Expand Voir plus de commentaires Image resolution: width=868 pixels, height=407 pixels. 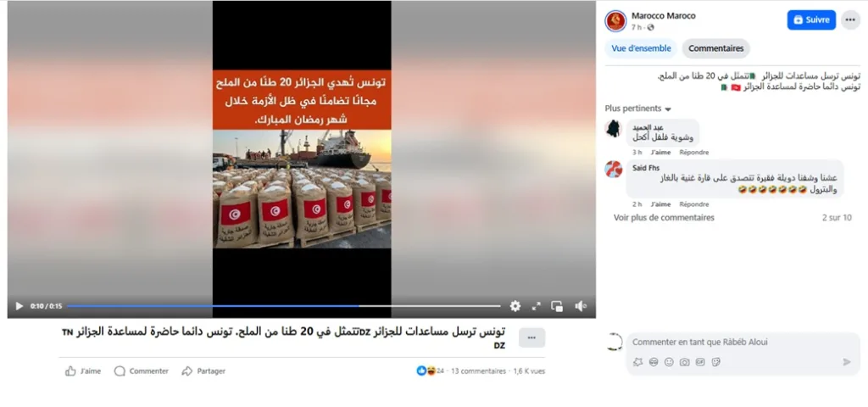pos(664,218)
